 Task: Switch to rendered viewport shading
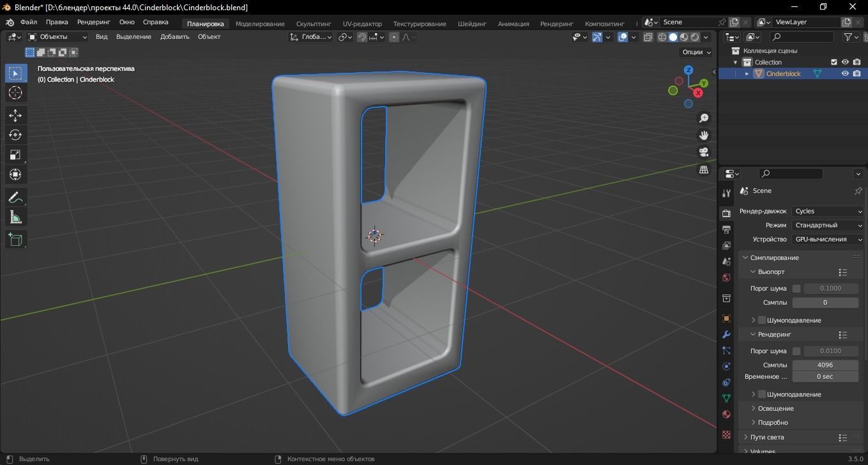point(695,37)
